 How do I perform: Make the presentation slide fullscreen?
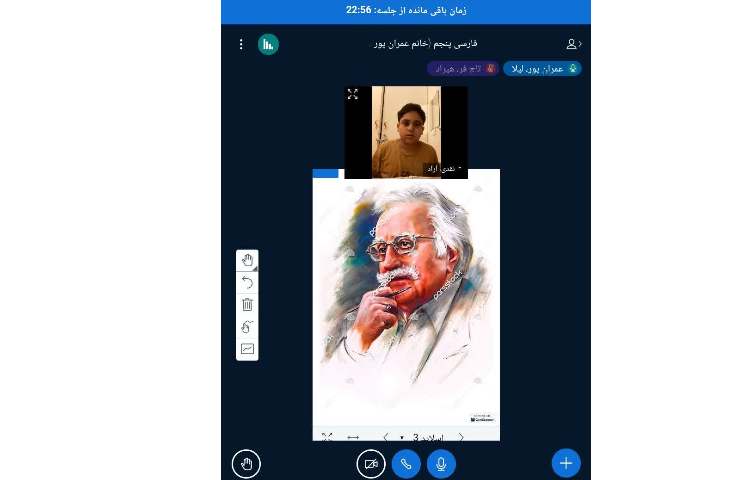(327, 436)
